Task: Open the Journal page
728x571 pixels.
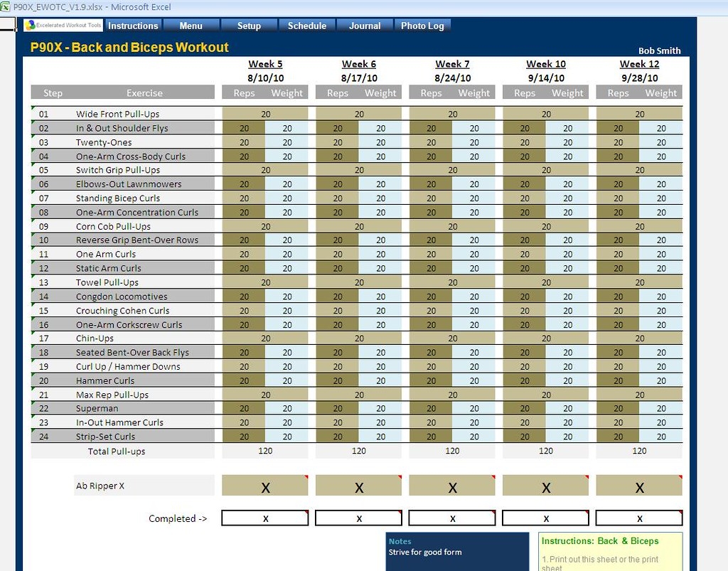Action: 365,26
